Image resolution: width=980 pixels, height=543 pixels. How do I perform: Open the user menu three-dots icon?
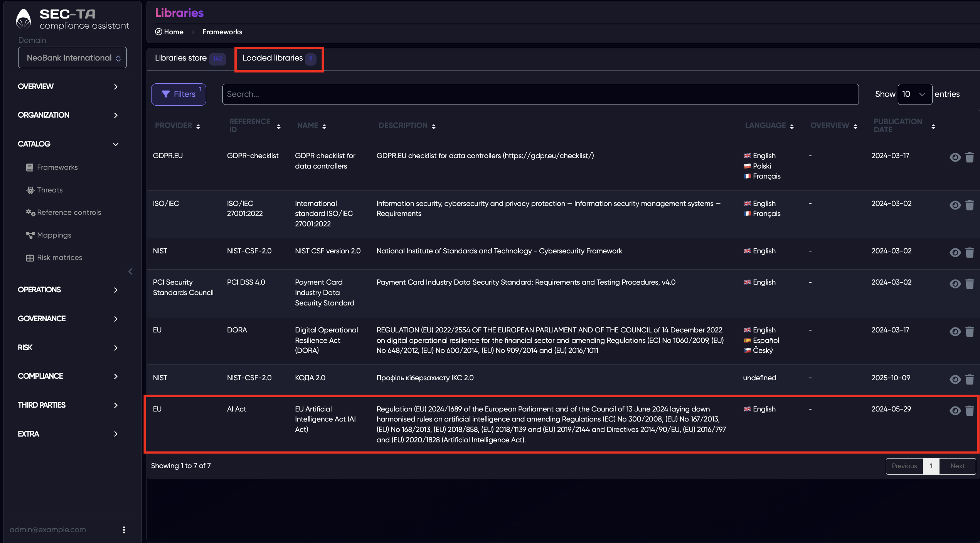pyautogui.click(x=124, y=530)
